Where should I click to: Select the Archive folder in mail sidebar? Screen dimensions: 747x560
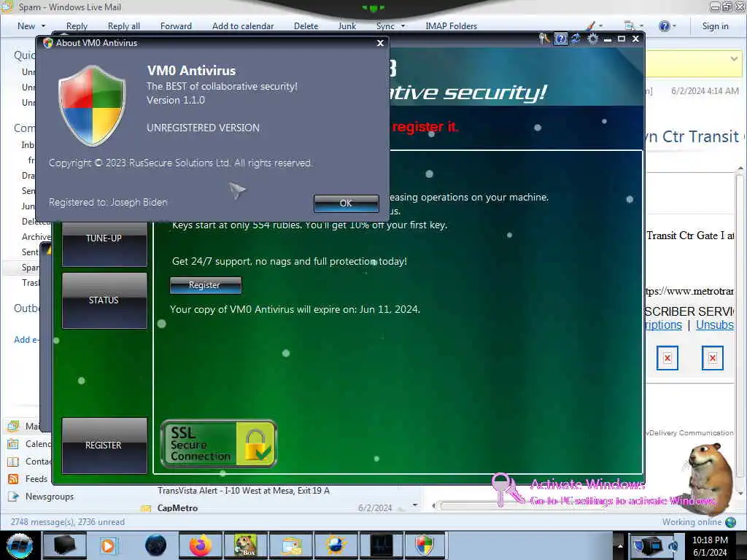(x=36, y=237)
